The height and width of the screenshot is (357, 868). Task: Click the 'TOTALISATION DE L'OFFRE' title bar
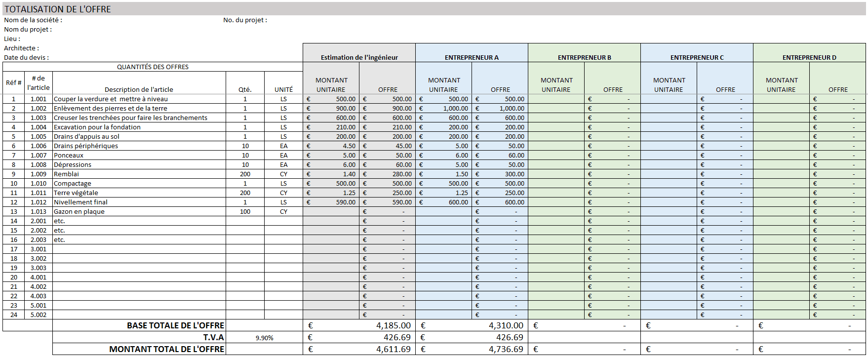point(58,9)
